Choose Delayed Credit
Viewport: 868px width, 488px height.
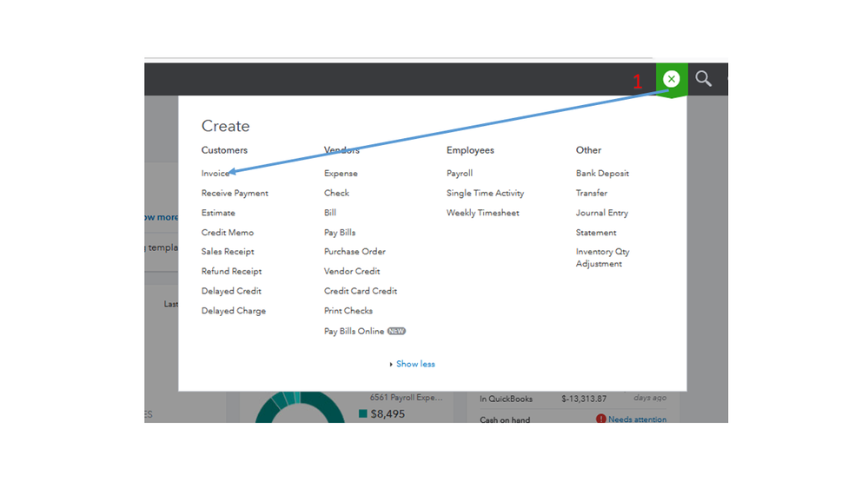(x=231, y=291)
